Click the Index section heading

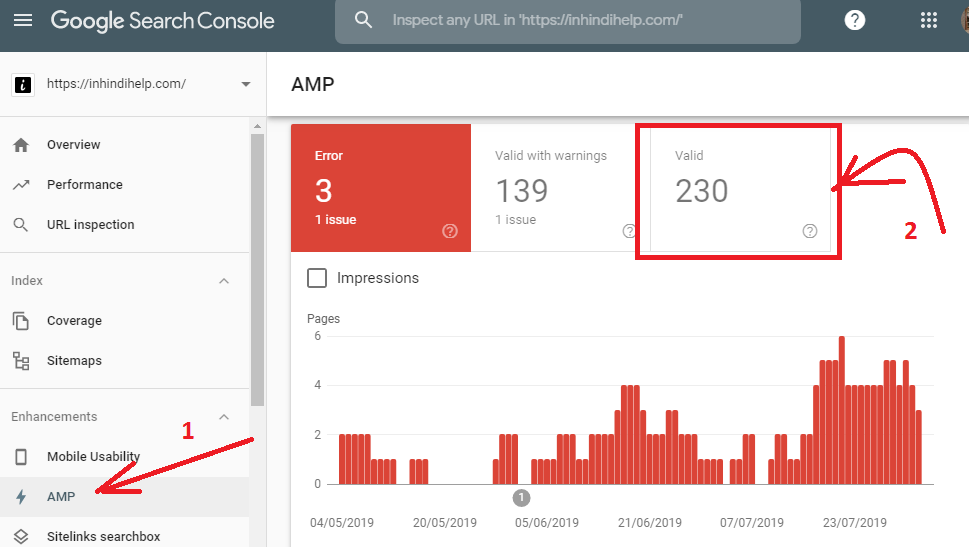pyautogui.click(x=27, y=281)
